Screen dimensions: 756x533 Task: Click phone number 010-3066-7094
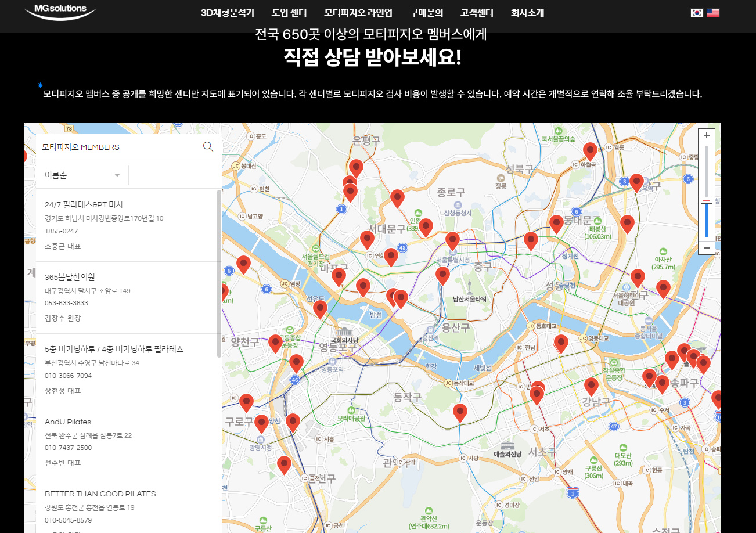coord(68,376)
